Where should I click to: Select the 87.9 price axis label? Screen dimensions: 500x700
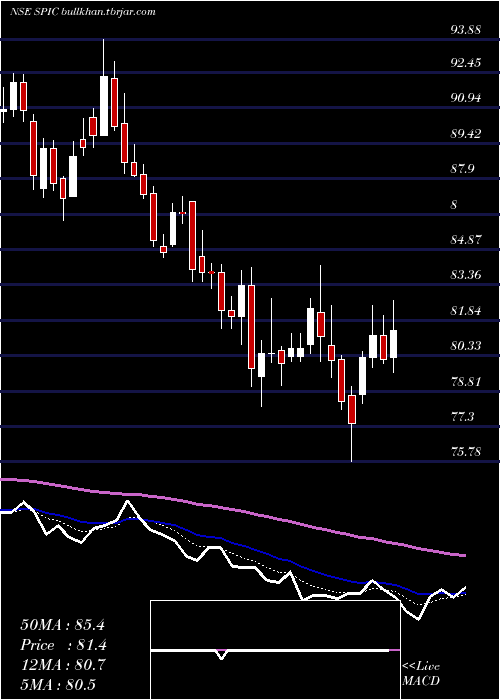[462, 169]
